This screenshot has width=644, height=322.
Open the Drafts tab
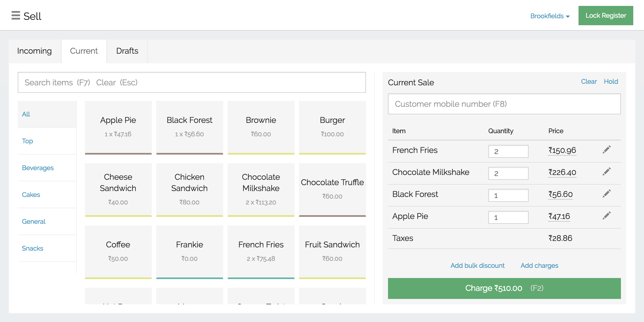127,51
